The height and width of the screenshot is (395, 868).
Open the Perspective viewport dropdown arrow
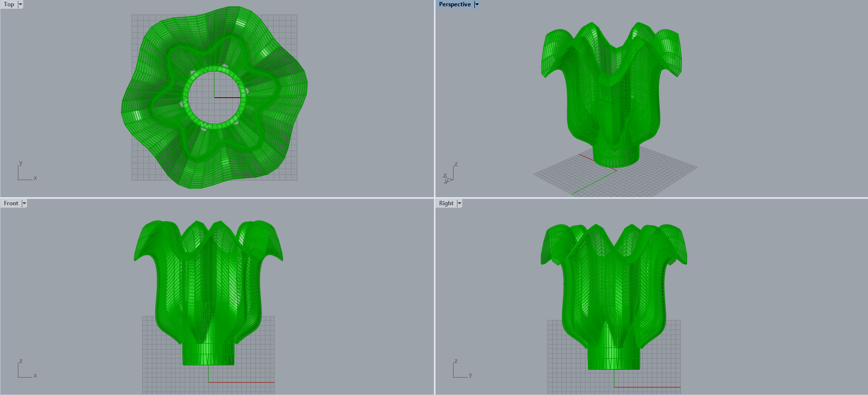pos(477,4)
